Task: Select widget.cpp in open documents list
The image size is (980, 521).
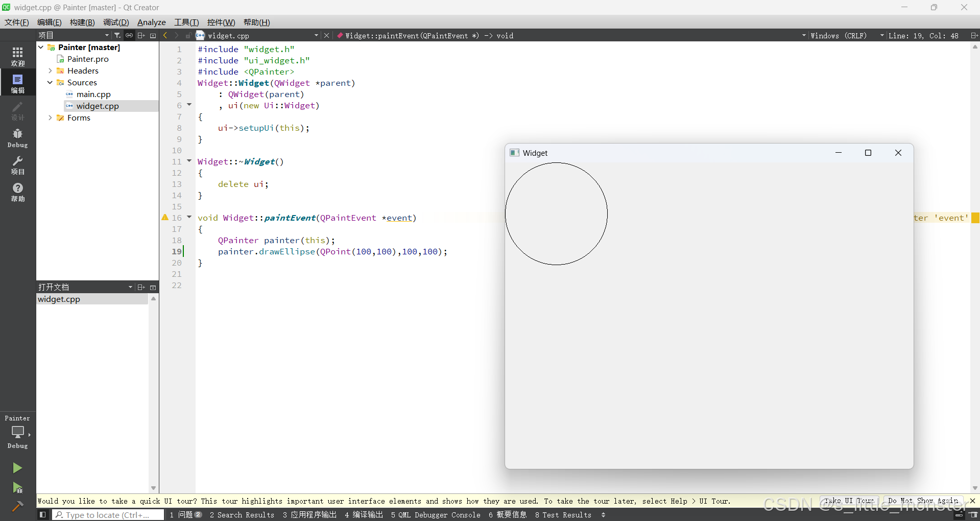Action: point(92,299)
